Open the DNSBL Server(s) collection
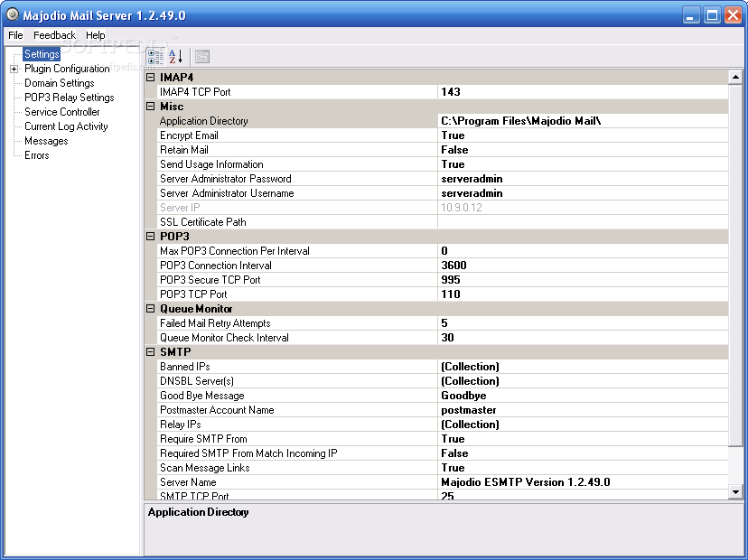The image size is (748, 560). click(583, 381)
